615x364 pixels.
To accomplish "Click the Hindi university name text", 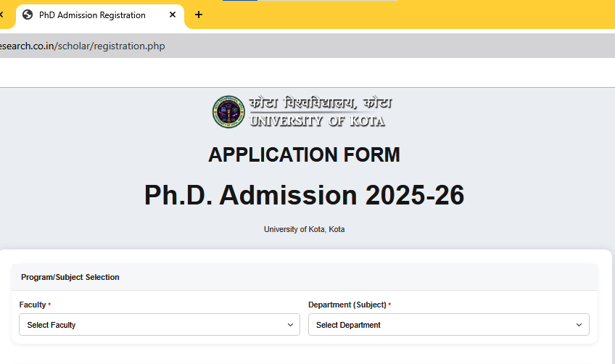I will [x=320, y=103].
